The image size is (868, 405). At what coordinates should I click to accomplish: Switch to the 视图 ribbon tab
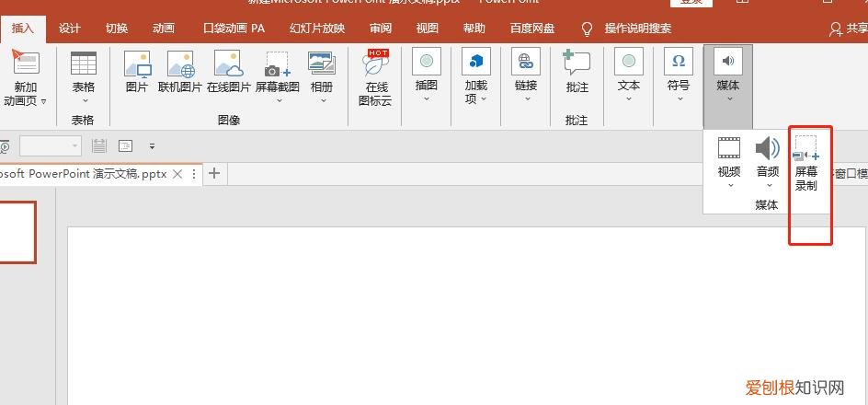428,29
